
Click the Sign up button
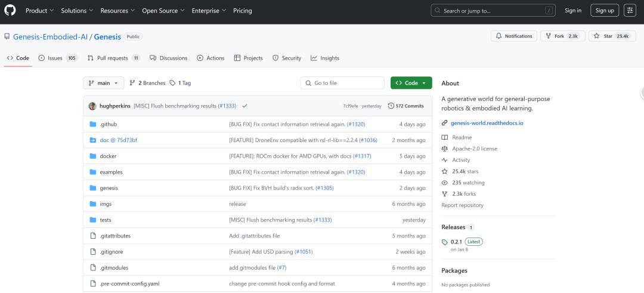pos(605,10)
